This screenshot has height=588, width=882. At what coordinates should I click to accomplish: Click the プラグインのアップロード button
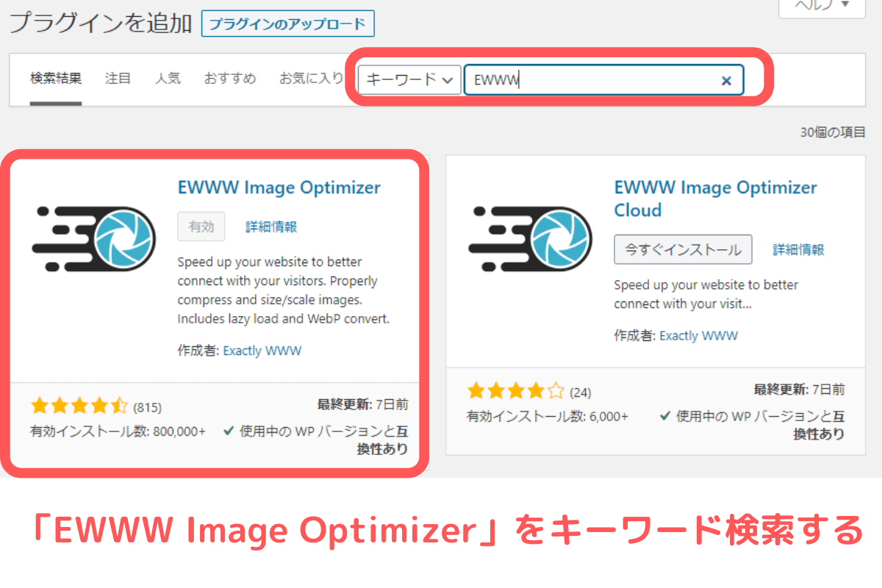288,24
